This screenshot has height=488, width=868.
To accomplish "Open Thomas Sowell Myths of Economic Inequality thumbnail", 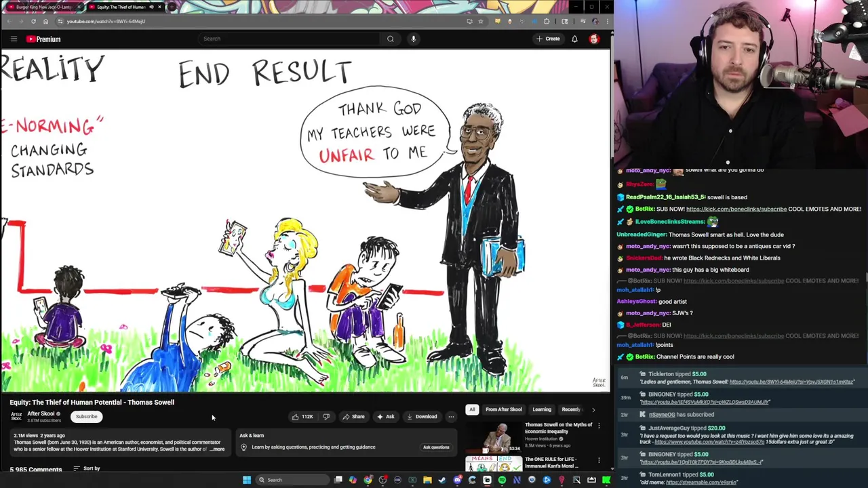I will click(493, 438).
